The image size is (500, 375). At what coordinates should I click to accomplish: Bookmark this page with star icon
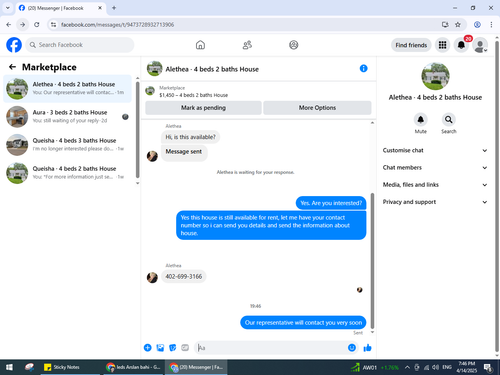pyautogui.click(x=458, y=25)
